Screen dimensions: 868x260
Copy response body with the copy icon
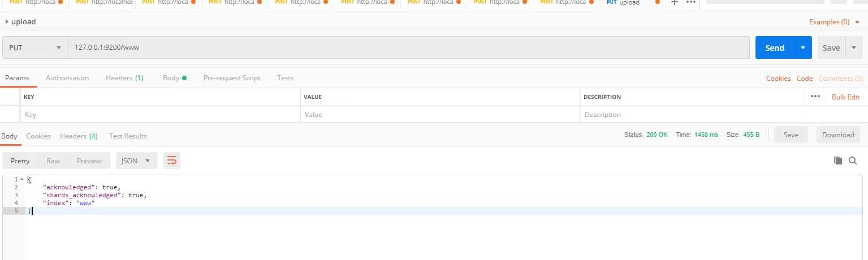pos(837,161)
